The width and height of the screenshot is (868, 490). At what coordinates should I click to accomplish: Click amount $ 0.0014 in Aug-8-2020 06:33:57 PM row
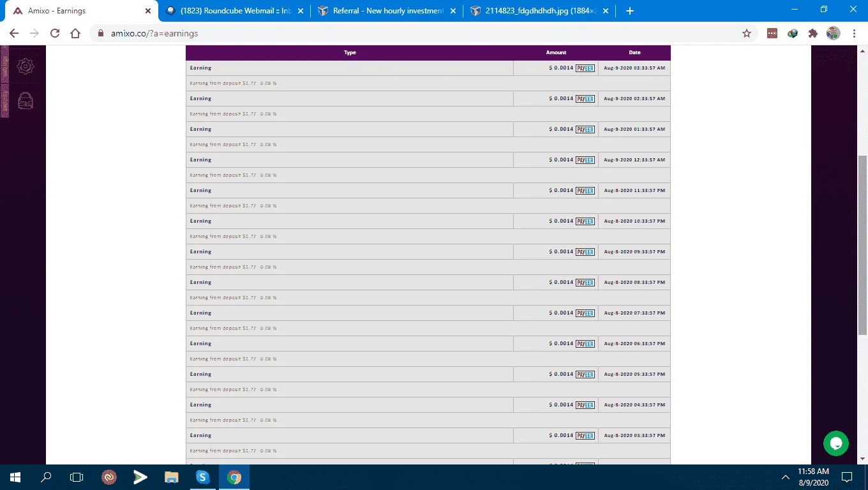point(561,344)
